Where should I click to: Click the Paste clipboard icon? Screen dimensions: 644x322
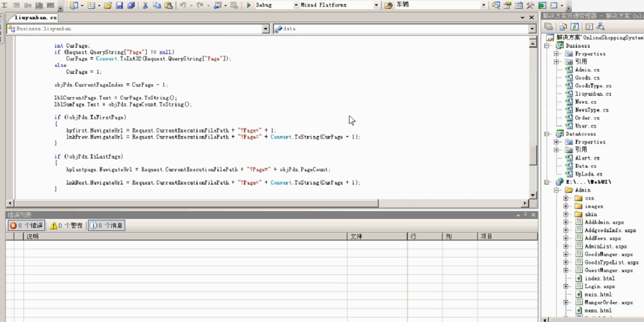click(x=169, y=5)
